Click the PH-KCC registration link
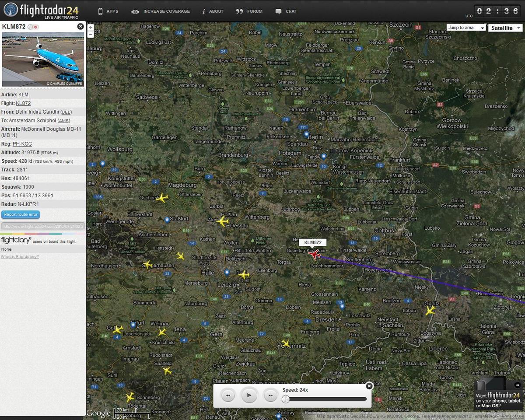Screen dimensions: 525x420 22,144
